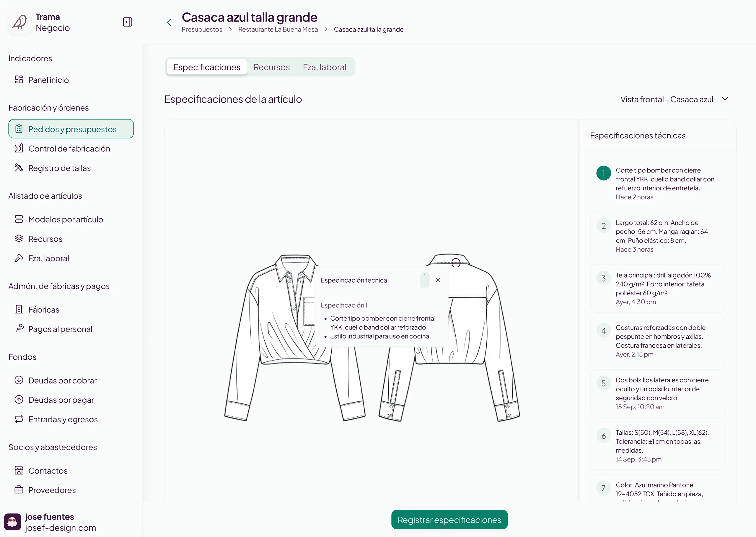Go back using the left arrow
Screen dimensions: 756x537
(169, 22)
